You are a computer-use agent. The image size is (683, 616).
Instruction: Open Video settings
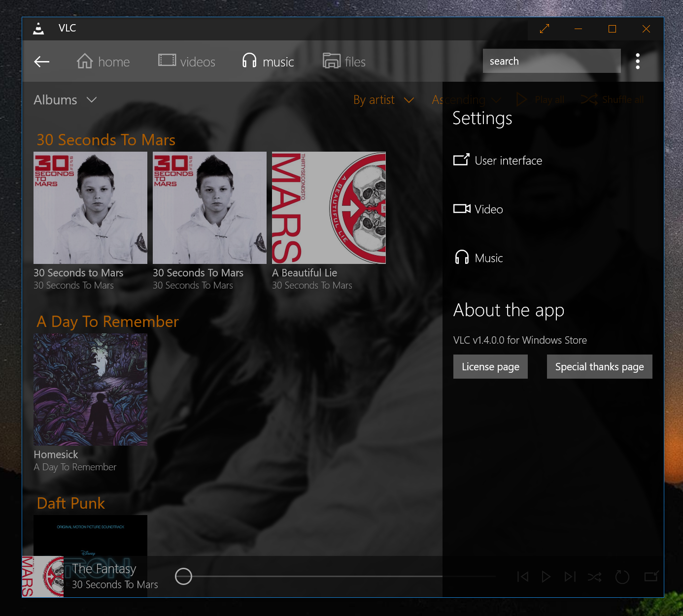478,209
